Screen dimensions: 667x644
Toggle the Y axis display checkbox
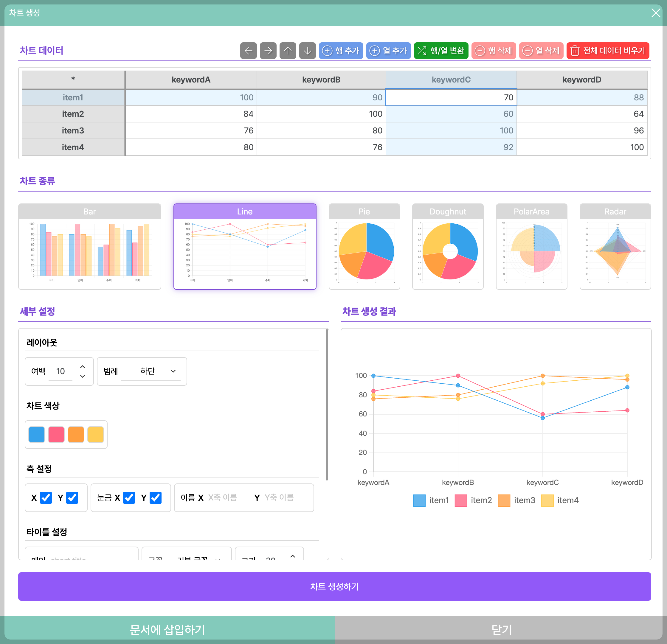72,497
